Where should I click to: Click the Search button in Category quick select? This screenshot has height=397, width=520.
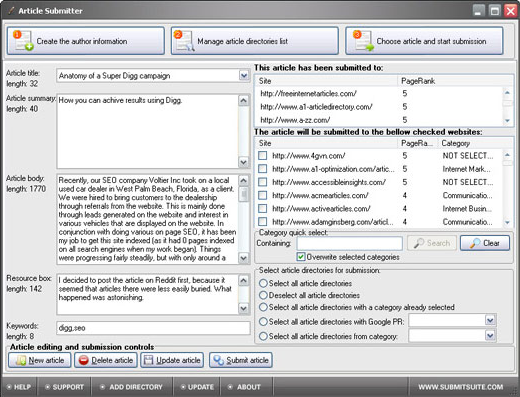point(432,243)
